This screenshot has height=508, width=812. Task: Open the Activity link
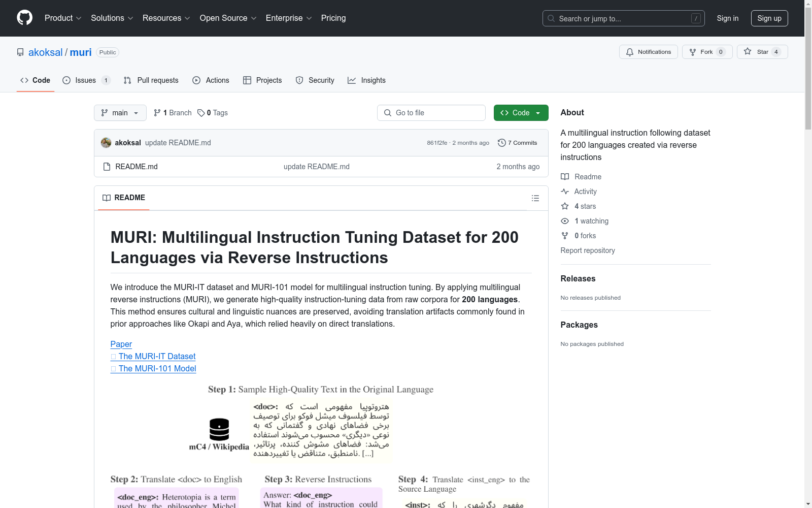pos(579,192)
